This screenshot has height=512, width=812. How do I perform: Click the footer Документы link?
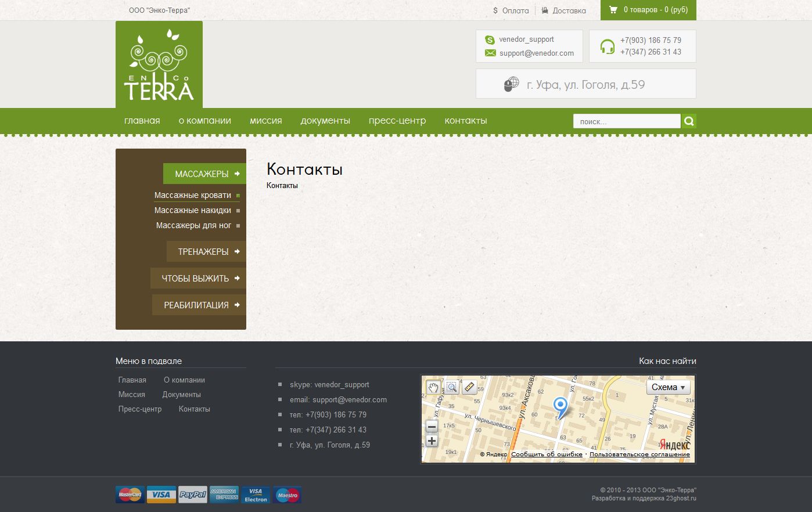click(x=182, y=394)
